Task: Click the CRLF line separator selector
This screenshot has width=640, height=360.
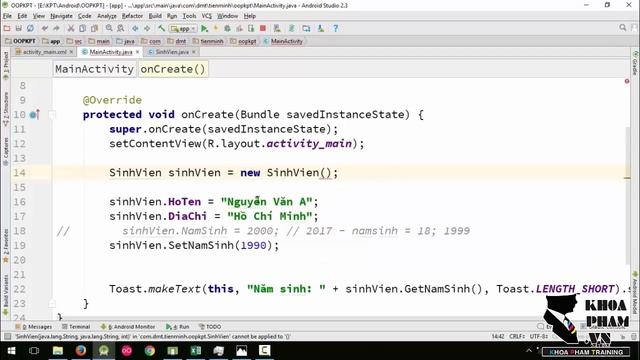Action: 517,336
